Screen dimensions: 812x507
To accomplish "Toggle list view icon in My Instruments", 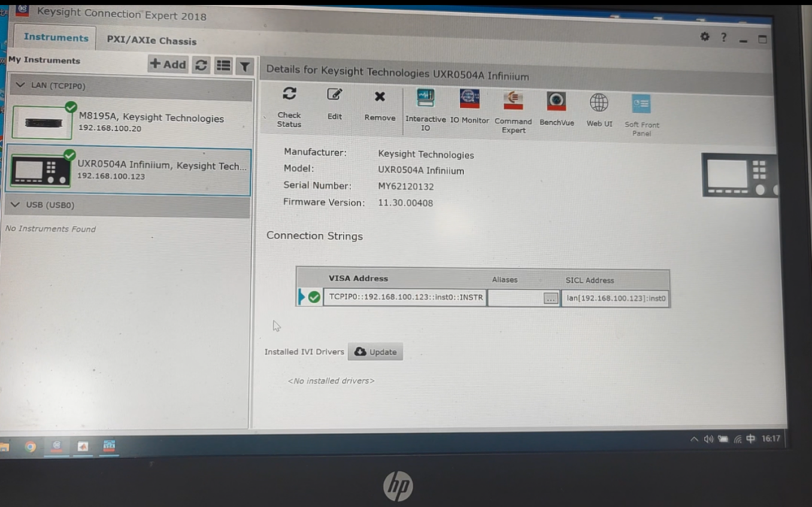I will 223,65.
